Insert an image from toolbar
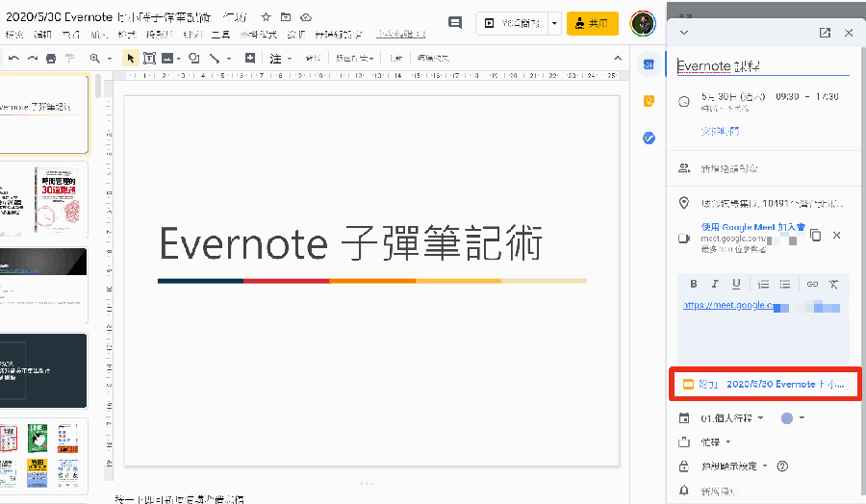 [167, 58]
